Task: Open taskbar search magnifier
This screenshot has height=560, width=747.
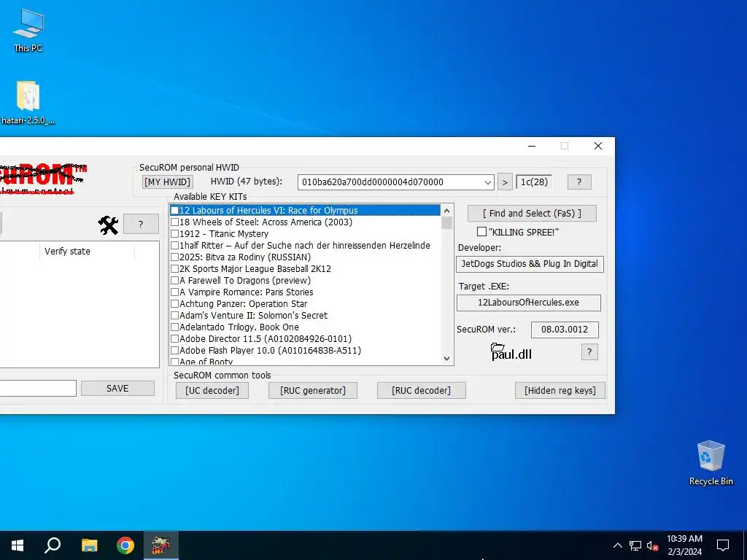Action: [53, 545]
